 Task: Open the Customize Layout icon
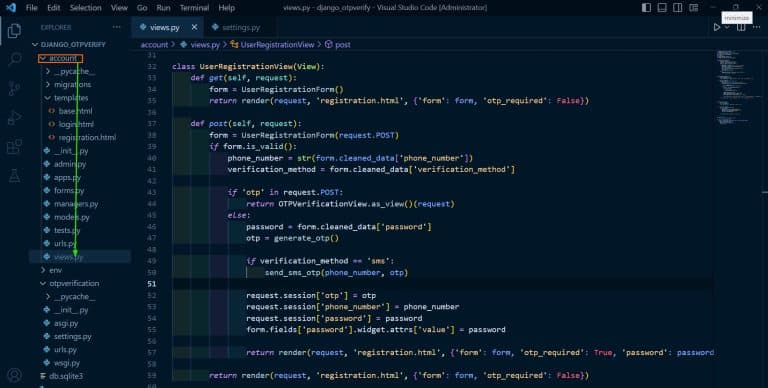[694, 7]
